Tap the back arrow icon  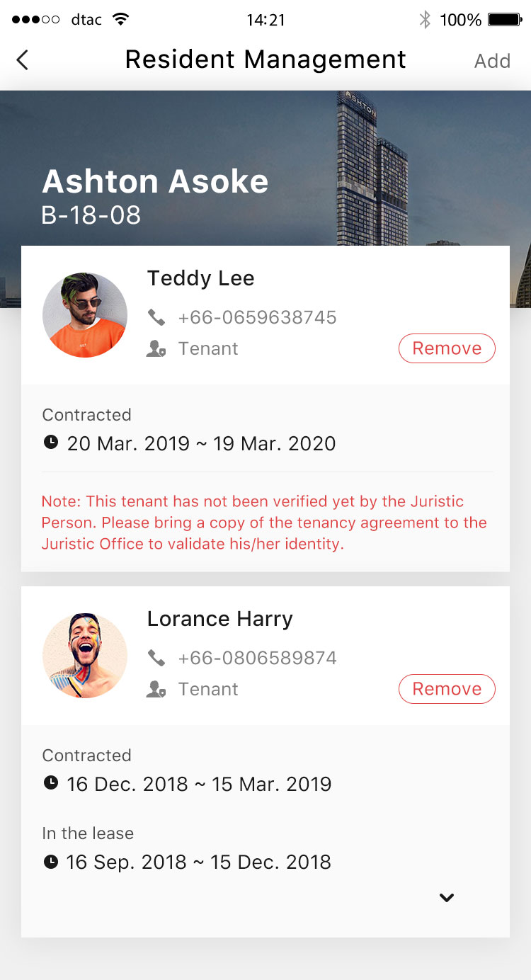pyautogui.click(x=23, y=60)
